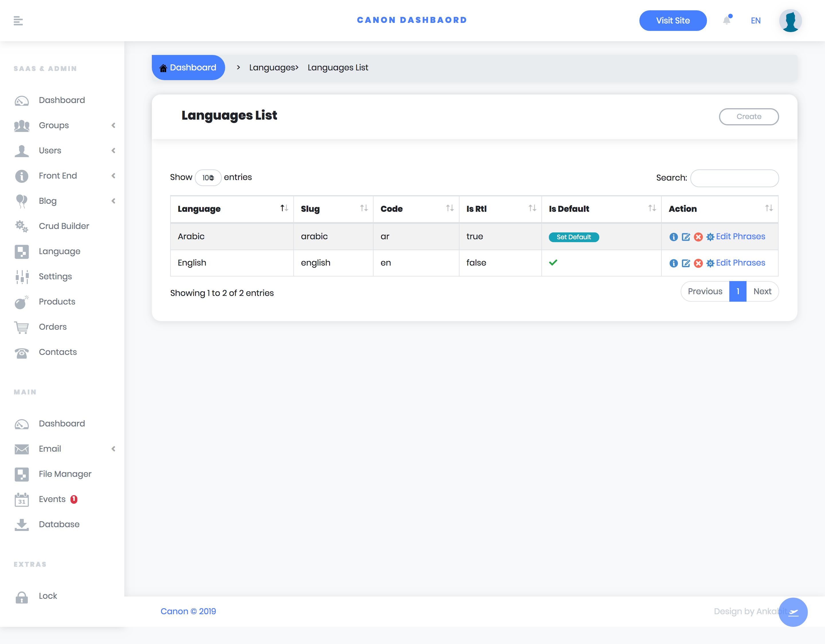Click the info icon for Arabic row
The image size is (825, 644).
[673, 237]
